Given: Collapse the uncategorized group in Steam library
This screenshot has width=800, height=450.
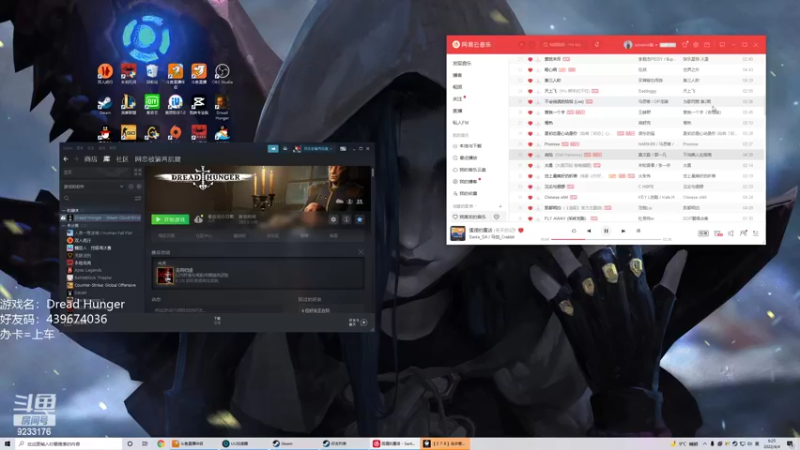Looking at the screenshot, I should [x=64, y=226].
